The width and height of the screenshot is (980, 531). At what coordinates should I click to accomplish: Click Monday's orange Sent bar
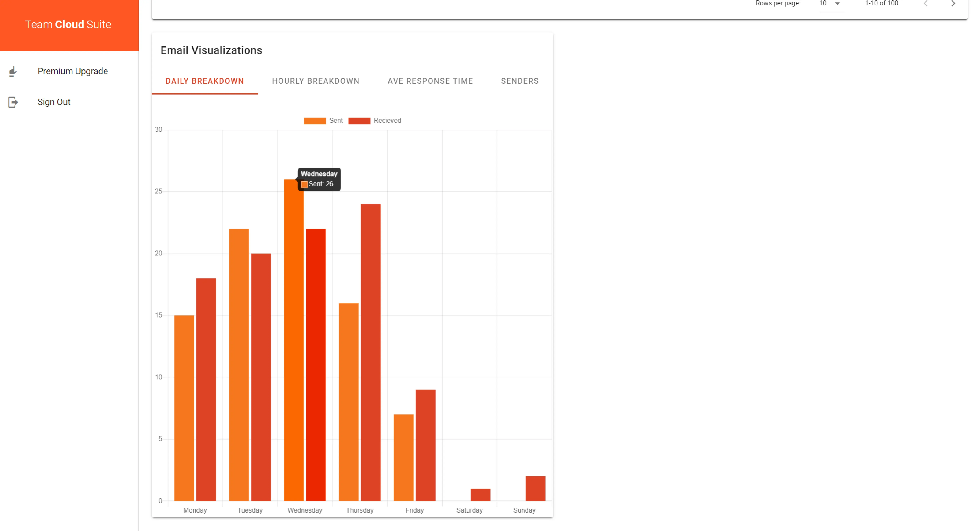[x=184, y=408]
